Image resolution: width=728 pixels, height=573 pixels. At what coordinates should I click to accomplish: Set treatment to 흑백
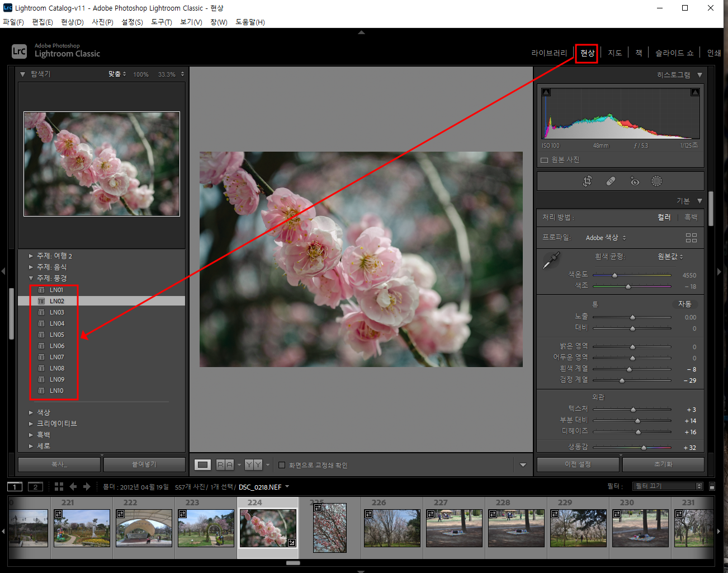point(691,217)
